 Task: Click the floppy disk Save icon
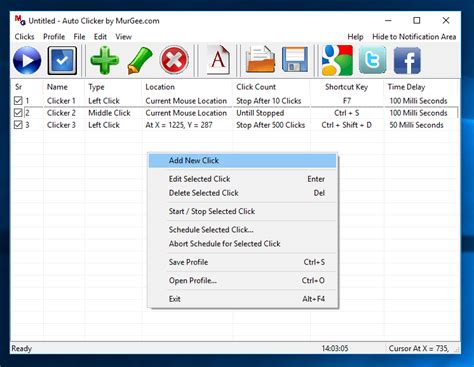pyautogui.click(x=295, y=59)
